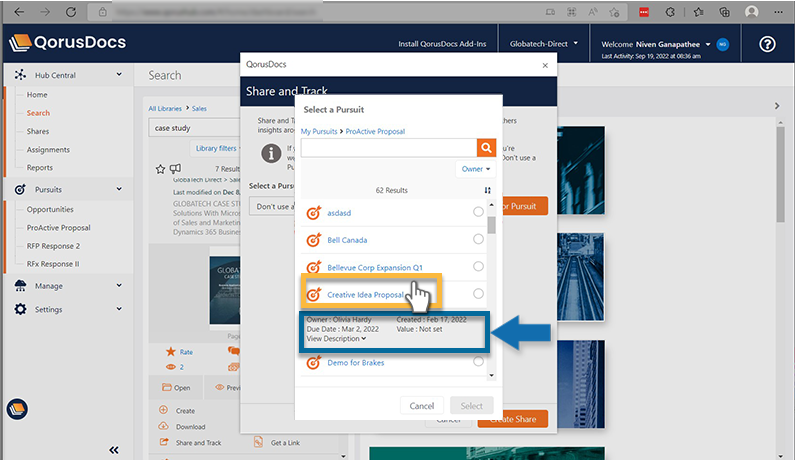Viewport: 795px width, 460px height.
Task: Click the Pursuits target icon in sidebar
Action: click(20, 189)
